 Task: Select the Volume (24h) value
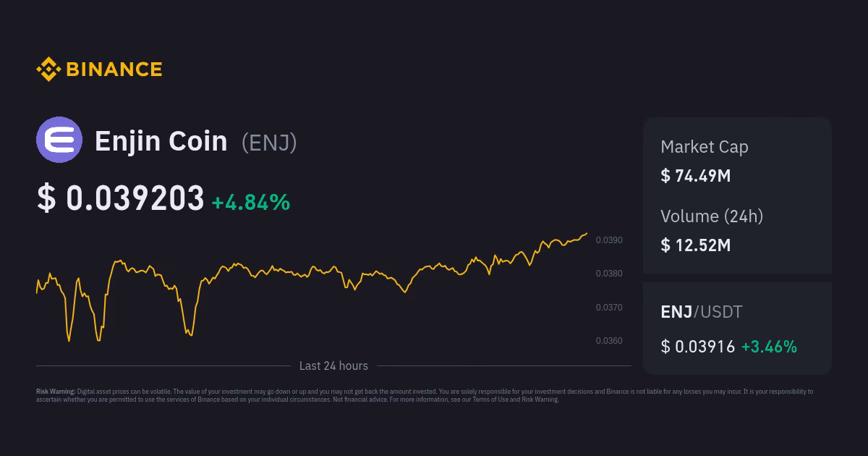pyautogui.click(x=695, y=245)
